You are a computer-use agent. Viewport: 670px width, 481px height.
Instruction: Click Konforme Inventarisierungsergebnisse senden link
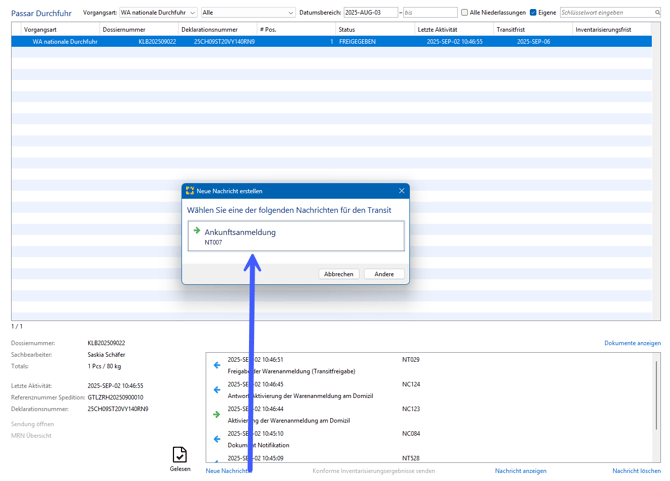tap(374, 471)
